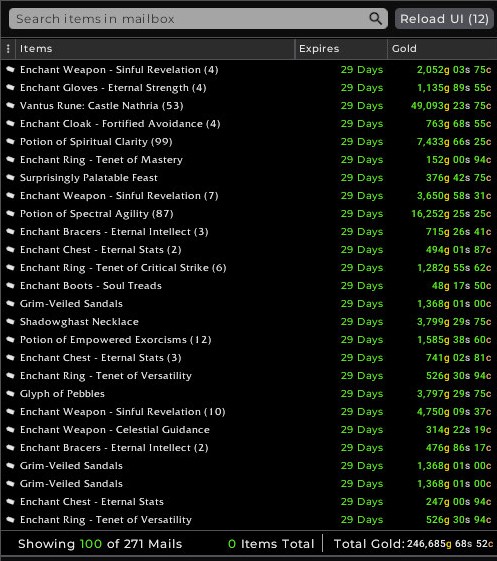Image resolution: width=497 pixels, height=561 pixels.
Task: Click 29 Days expiry for Glyph of Pebbles
Action: [362, 394]
